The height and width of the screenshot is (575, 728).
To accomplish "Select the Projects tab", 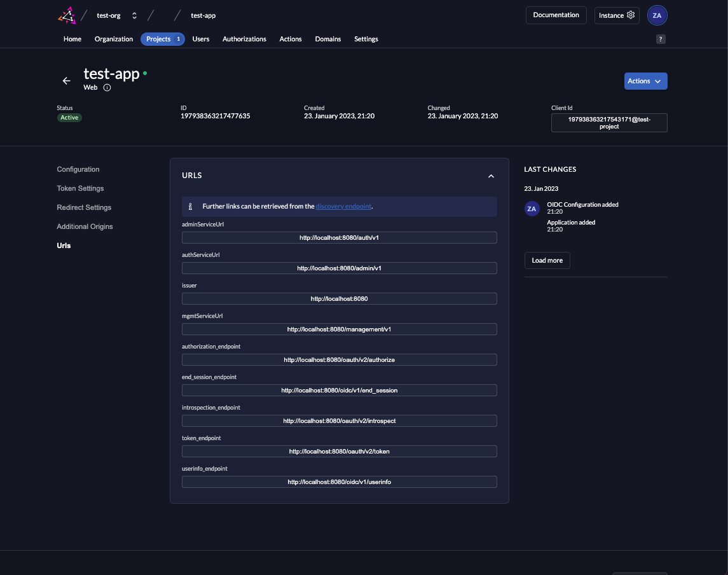I will pos(163,39).
